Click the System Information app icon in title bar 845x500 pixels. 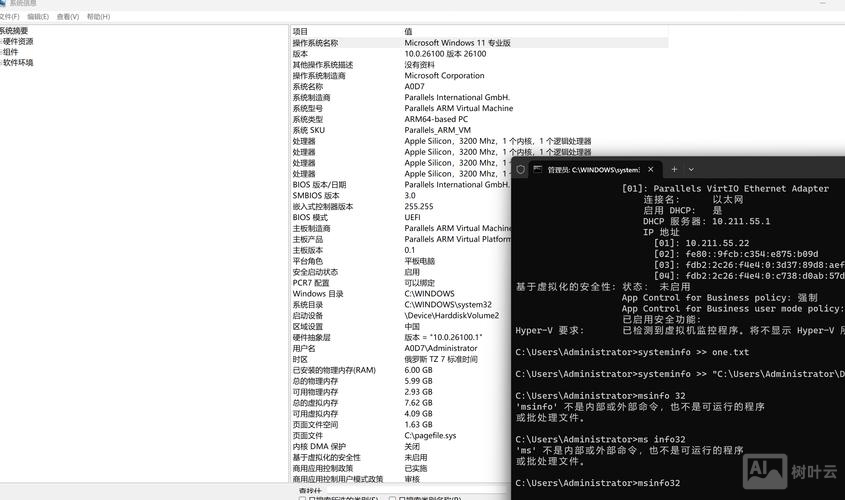pyautogui.click(x=3, y=3)
